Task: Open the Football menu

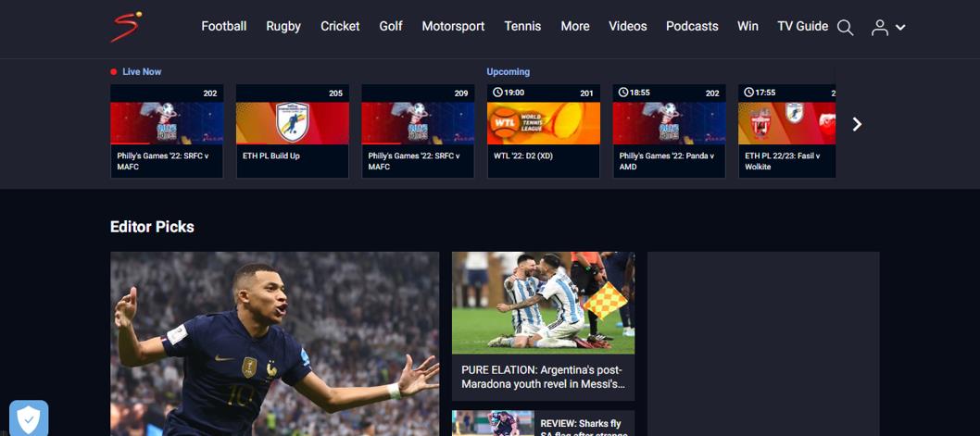Action: click(223, 26)
